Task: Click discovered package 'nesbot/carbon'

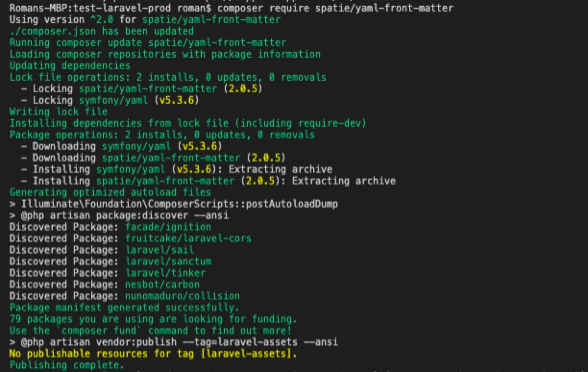Action: tap(162, 285)
